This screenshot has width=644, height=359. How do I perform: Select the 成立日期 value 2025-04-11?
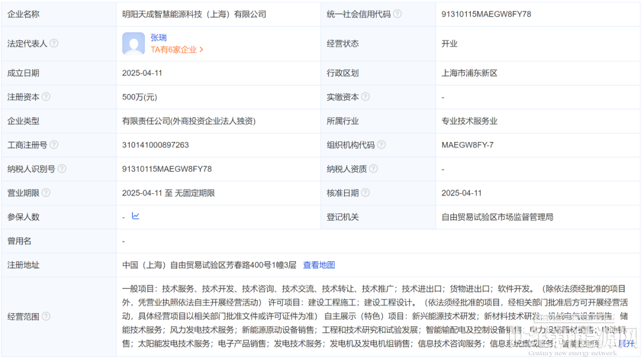pos(142,73)
